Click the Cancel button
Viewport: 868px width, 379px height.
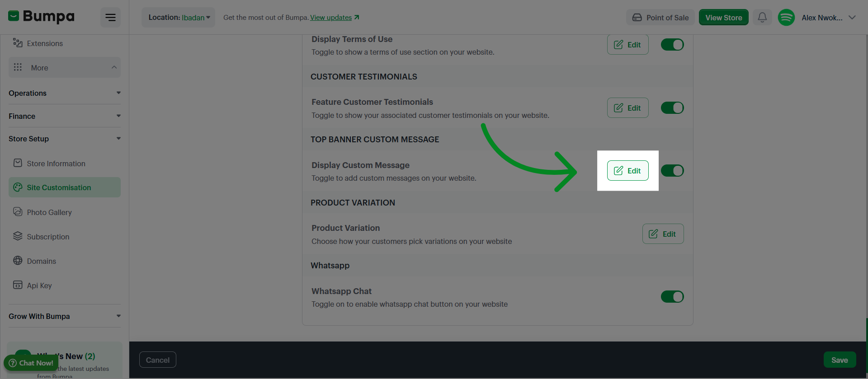click(158, 360)
